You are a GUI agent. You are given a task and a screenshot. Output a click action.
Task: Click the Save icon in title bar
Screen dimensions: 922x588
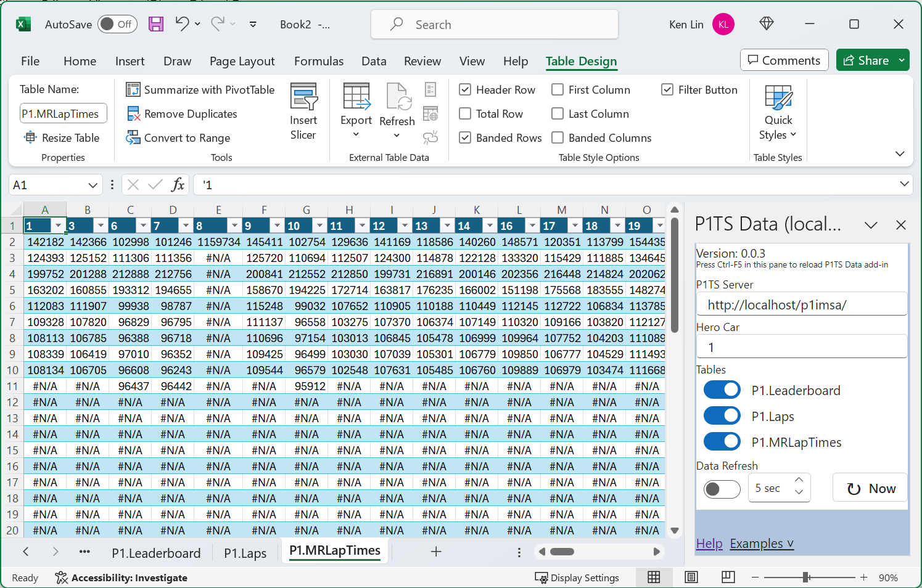tap(156, 24)
